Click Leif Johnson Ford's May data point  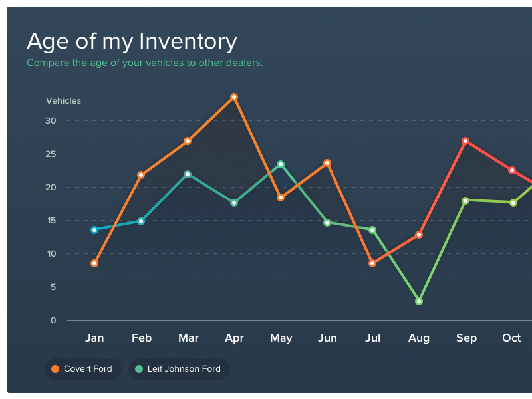point(281,164)
